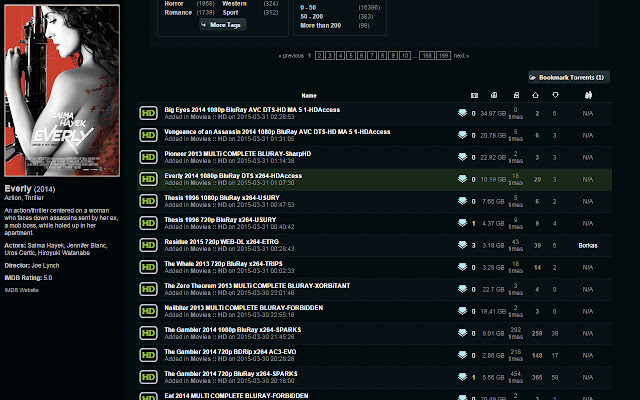Expand the More Tags list
The image size is (640, 400).
pyautogui.click(x=223, y=25)
